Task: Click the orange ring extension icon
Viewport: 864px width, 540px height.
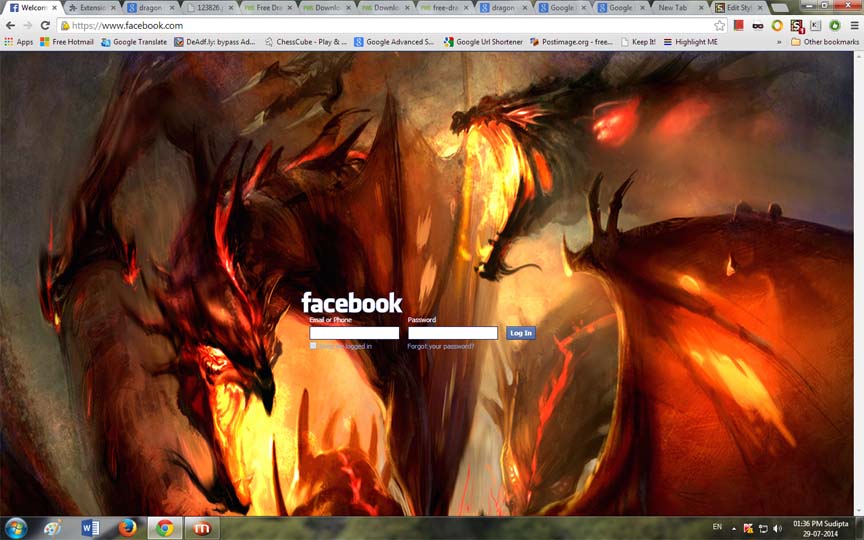Action: coord(777,25)
